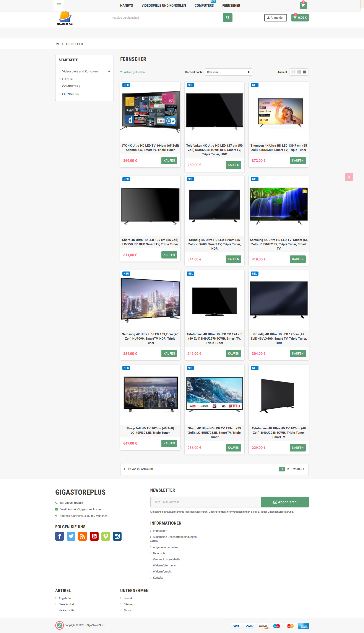Open the cart showing 0,00 €

pos(300,18)
